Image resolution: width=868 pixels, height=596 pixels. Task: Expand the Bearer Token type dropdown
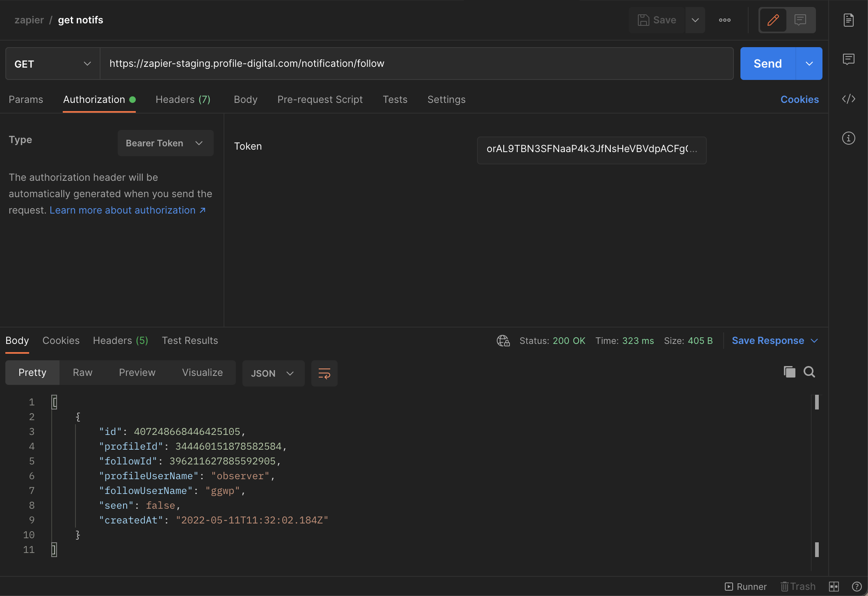click(165, 143)
